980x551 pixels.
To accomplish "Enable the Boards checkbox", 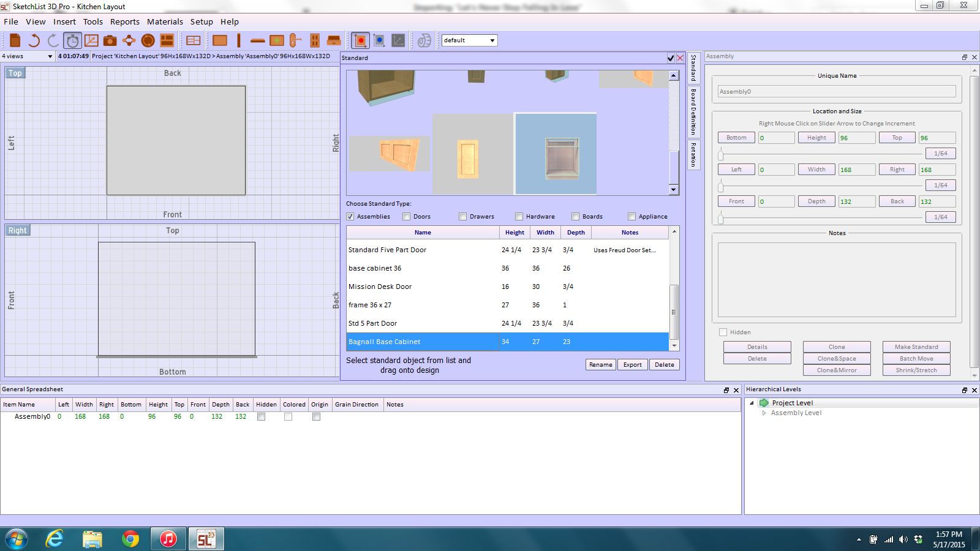I will tap(576, 216).
